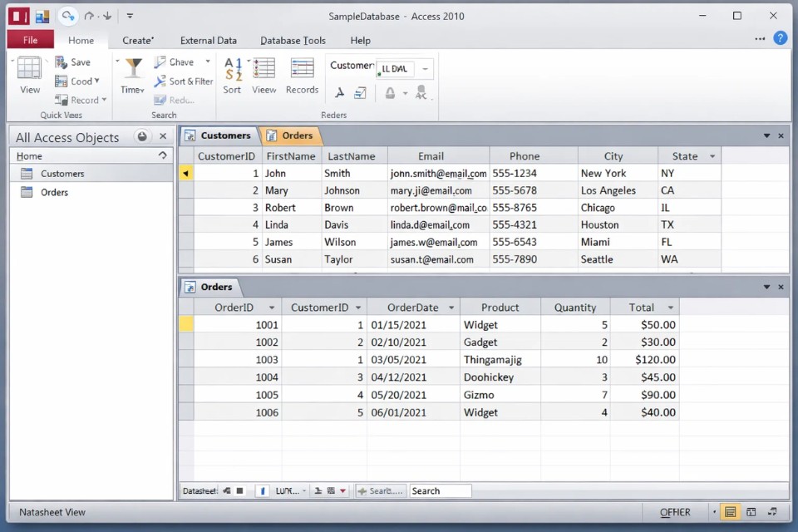Click the Search input field at bottom
Viewport: 798px width, 532px height.
[x=440, y=491]
